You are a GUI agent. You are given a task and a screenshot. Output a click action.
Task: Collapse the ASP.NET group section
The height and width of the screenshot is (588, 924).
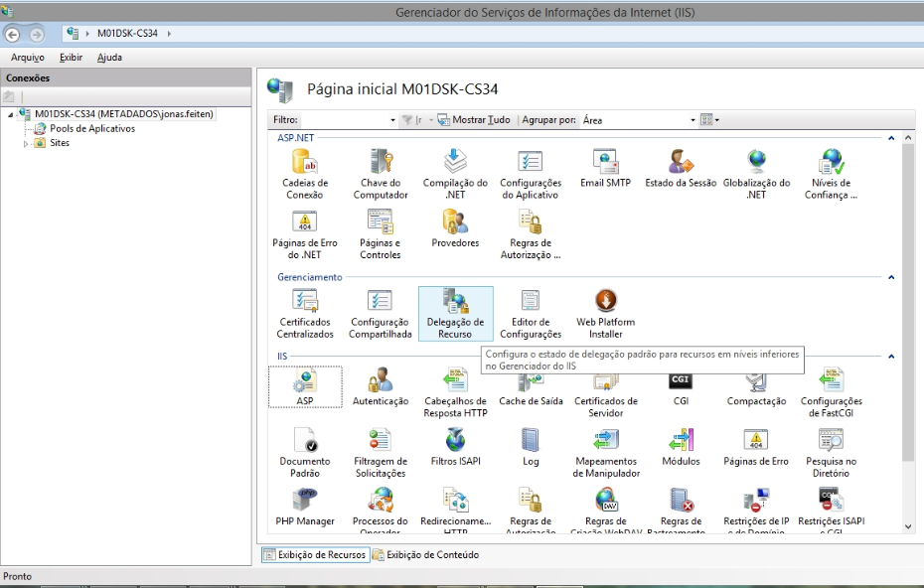pos(891,138)
